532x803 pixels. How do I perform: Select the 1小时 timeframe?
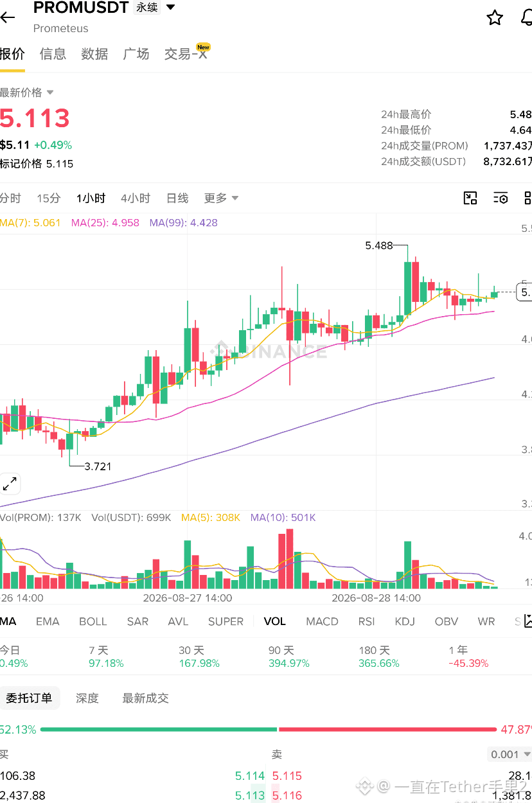(91, 198)
